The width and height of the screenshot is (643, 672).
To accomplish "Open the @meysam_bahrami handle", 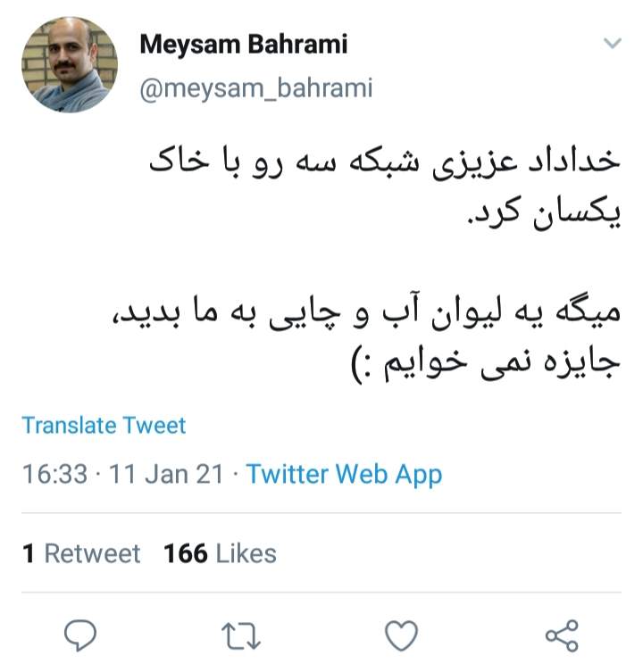I will coord(256,88).
